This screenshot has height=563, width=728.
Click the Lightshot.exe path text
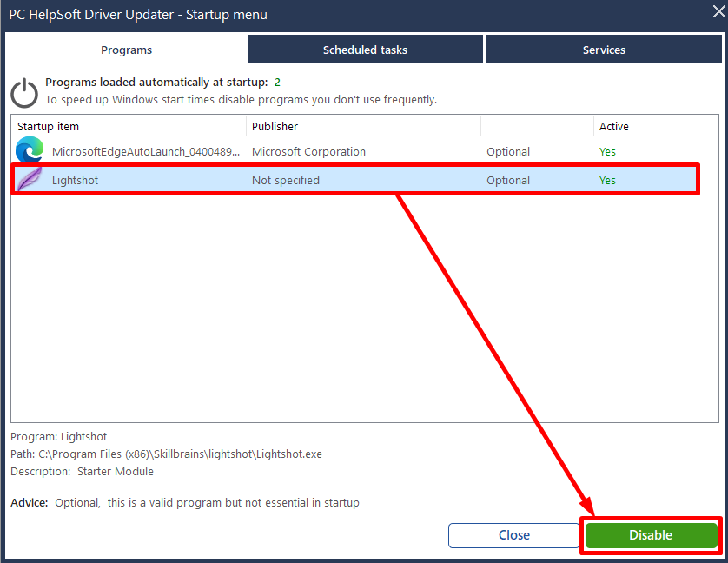pos(166,454)
